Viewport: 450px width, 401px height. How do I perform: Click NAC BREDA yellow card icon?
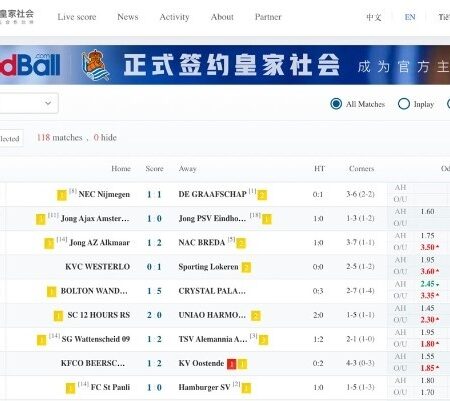click(241, 243)
